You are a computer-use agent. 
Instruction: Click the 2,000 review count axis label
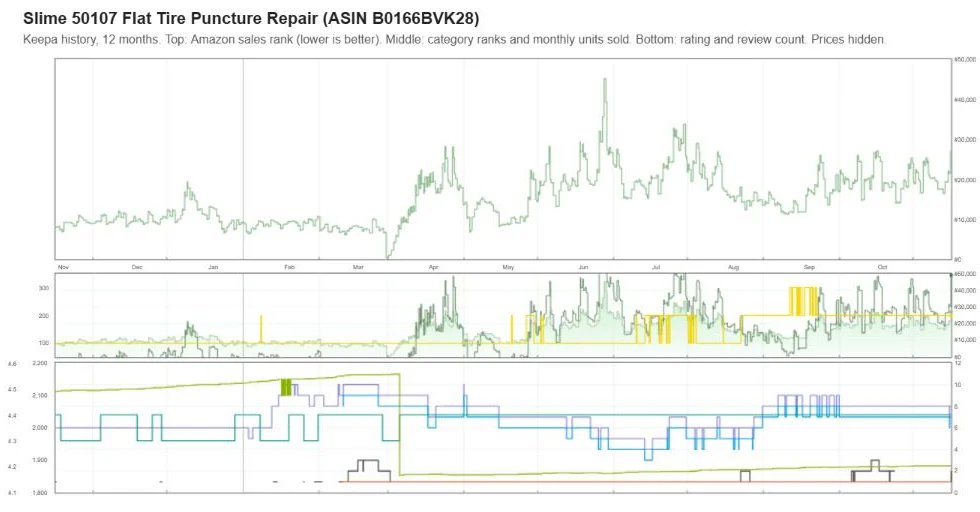click(39, 428)
